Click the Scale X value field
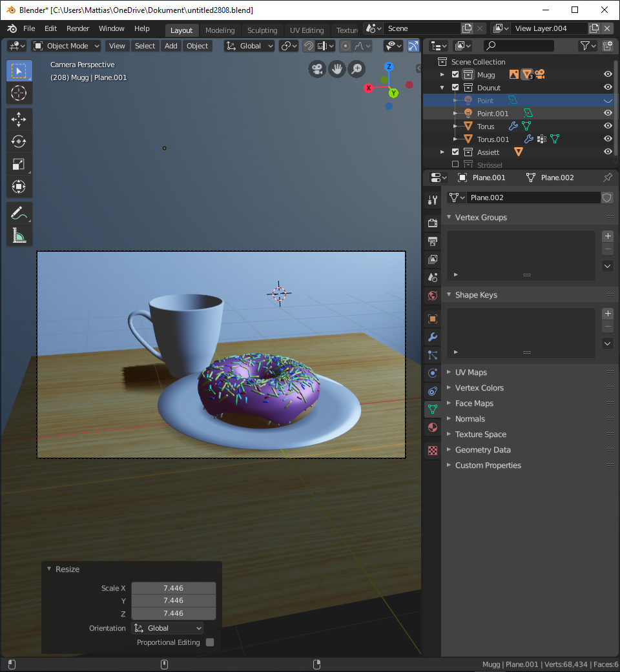Viewport: 620px width, 672px height. point(173,588)
